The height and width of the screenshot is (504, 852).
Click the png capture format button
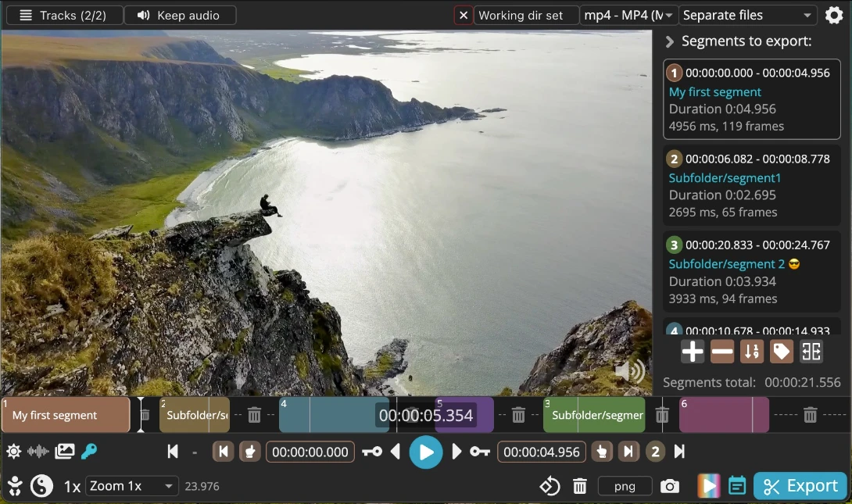625,486
